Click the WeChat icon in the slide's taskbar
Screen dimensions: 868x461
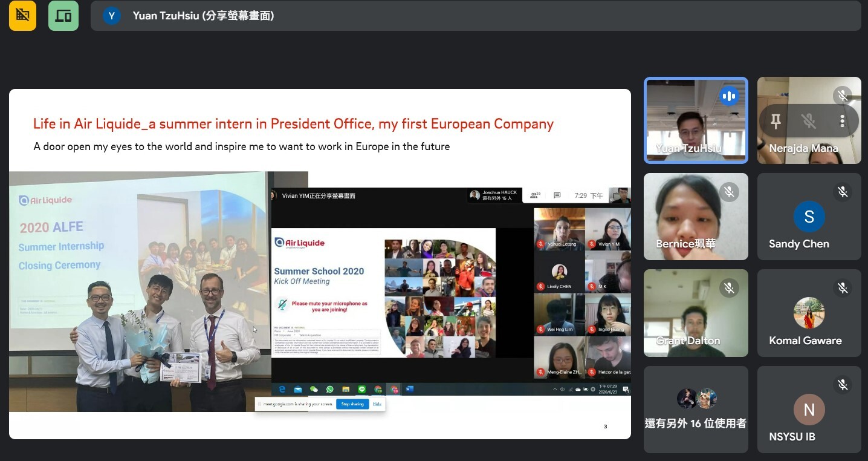point(314,389)
